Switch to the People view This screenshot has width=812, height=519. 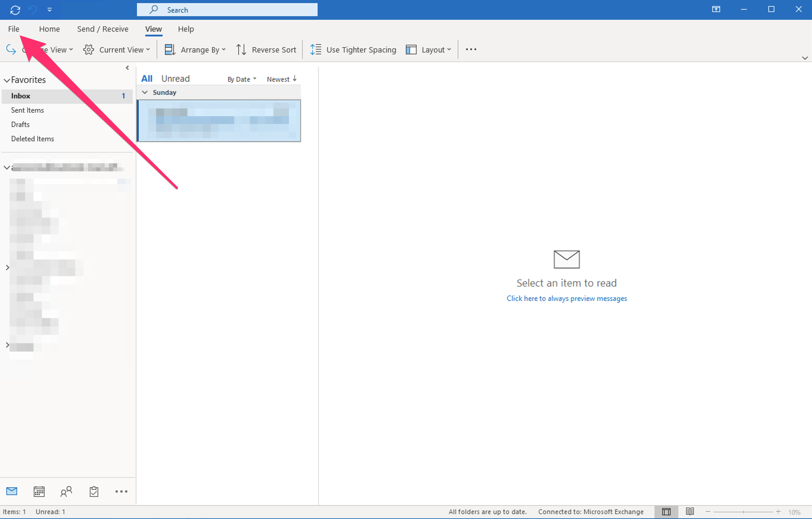coord(66,491)
